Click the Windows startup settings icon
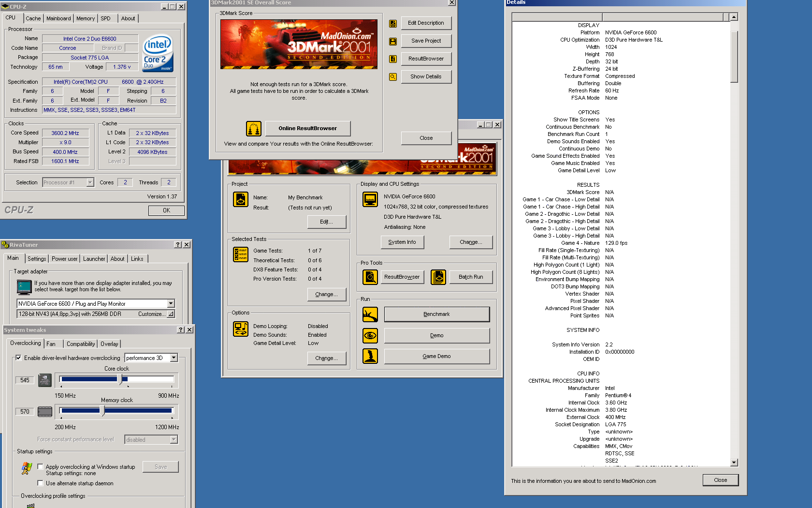This screenshot has width=812, height=508. coord(27,468)
